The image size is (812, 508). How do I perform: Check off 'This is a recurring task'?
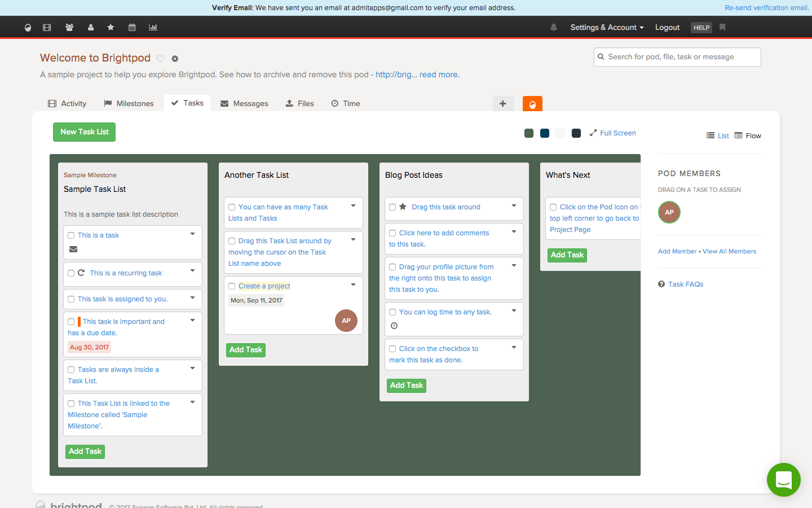(71, 273)
